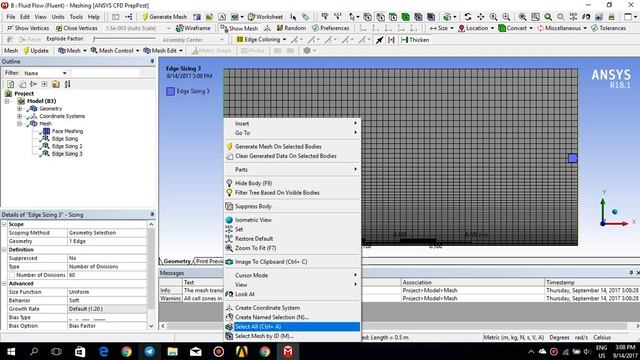
Task: Open the Windows Start menu
Action: pos(11,351)
